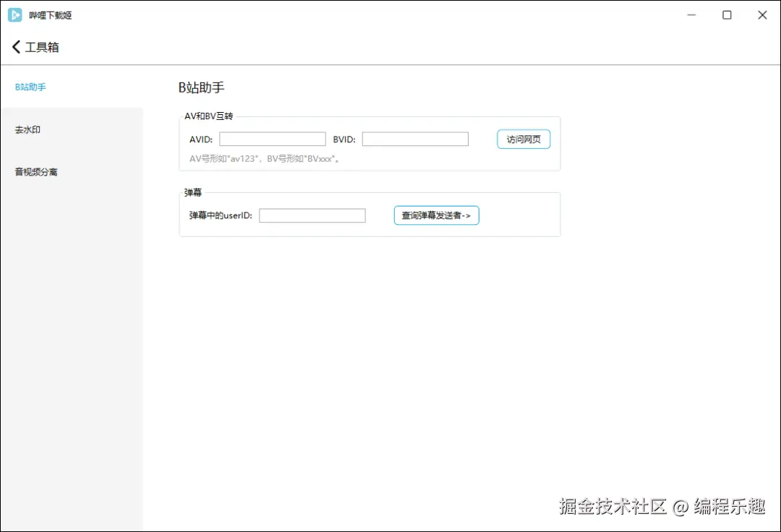Click the 访问网页 button
Screen dimensions: 781x532
524,140
